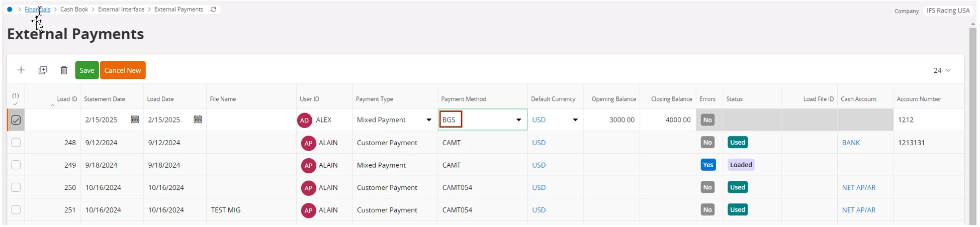Expand the Payment Type Mixed Payment dropdown
Viewport: 980px width, 227px height.
pyautogui.click(x=429, y=120)
